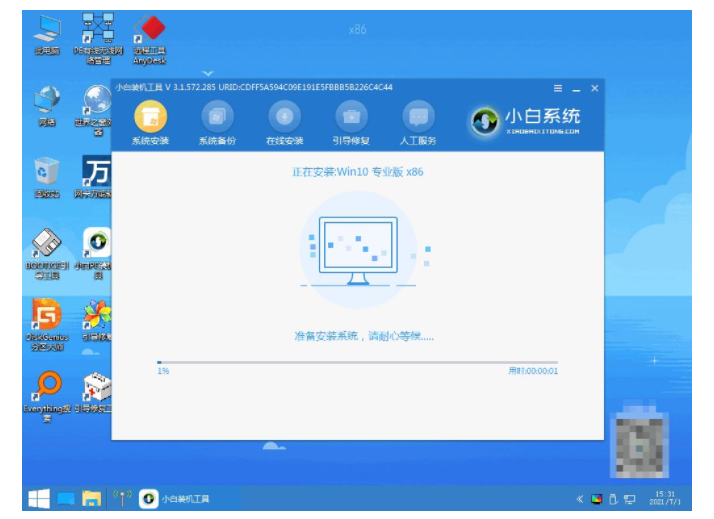Click the 小白系统 logo
The width and height of the screenshot is (714, 519).
525,122
